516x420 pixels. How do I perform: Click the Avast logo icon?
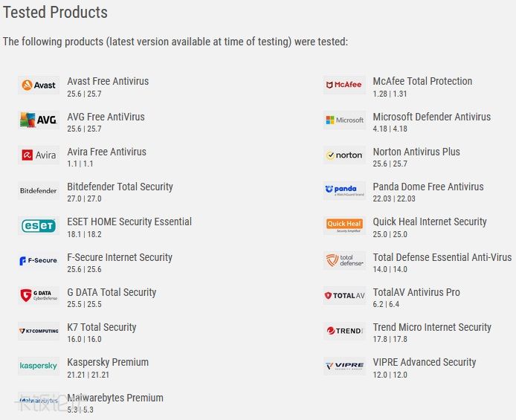(39, 85)
